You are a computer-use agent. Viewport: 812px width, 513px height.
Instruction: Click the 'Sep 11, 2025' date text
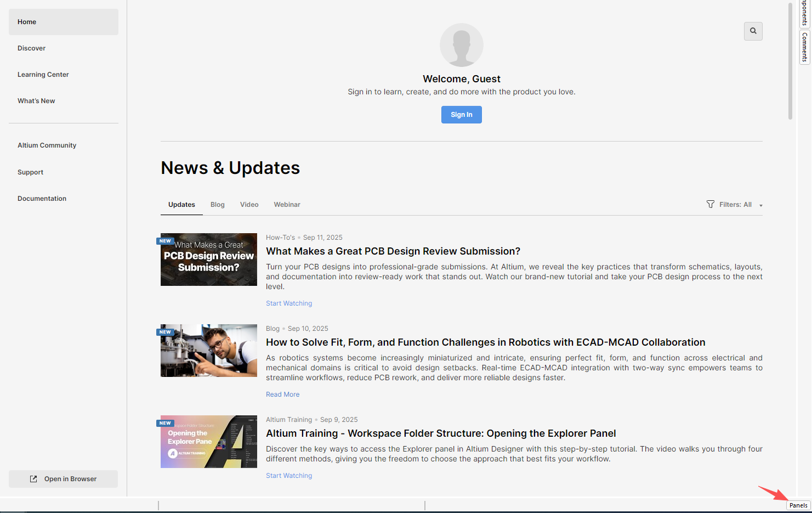tap(323, 238)
